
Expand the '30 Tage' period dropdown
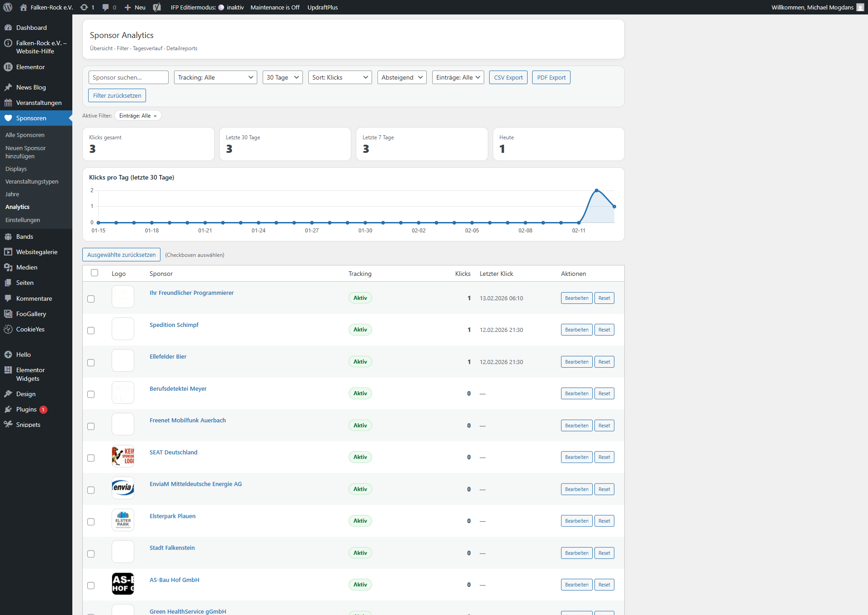[282, 77]
